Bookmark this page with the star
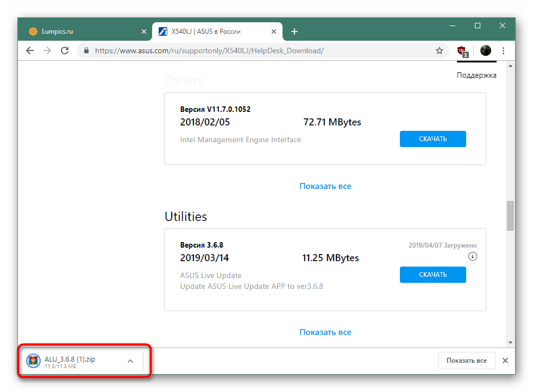Screen dimensions: 533x392 [x=439, y=50]
